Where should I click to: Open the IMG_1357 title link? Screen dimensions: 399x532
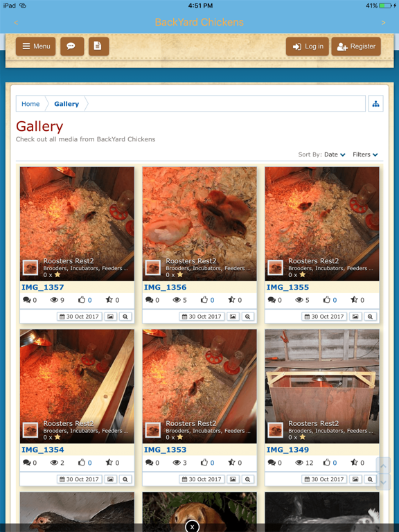(43, 287)
